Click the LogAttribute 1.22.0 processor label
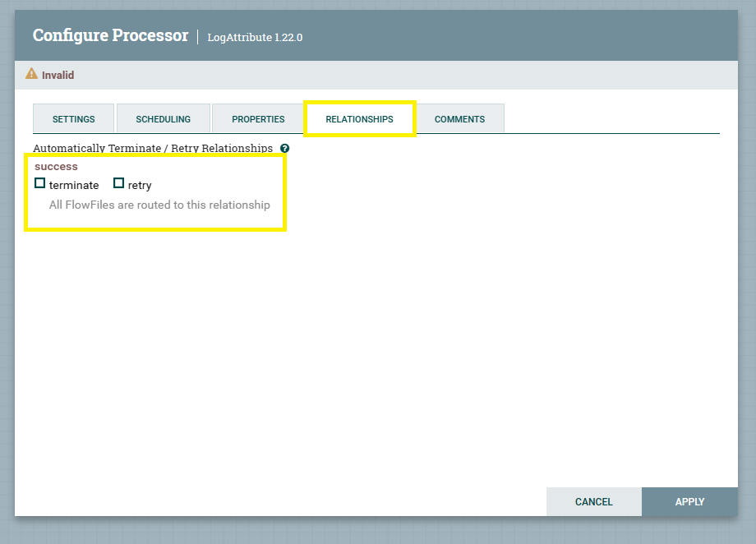This screenshot has height=544, width=756. 255,37
